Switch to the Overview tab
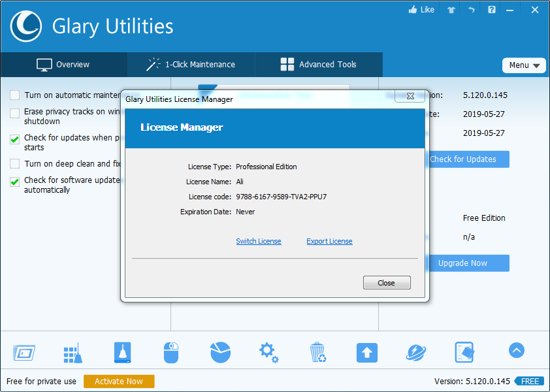Viewport: 550px width, 392px height. (64, 65)
